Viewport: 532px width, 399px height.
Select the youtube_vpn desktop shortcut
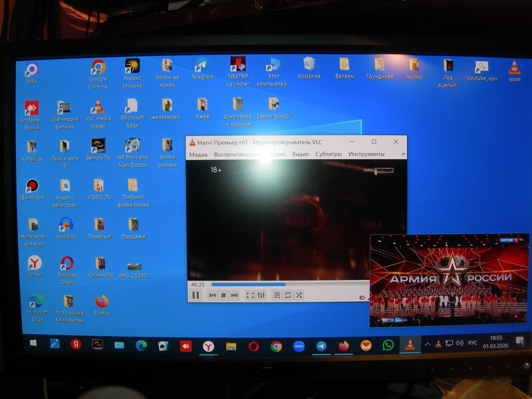click(x=481, y=71)
